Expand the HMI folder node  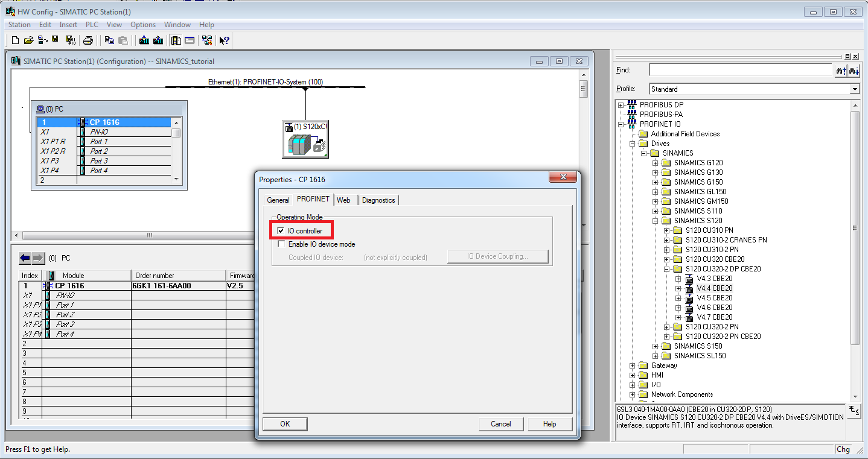tap(632, 375)
